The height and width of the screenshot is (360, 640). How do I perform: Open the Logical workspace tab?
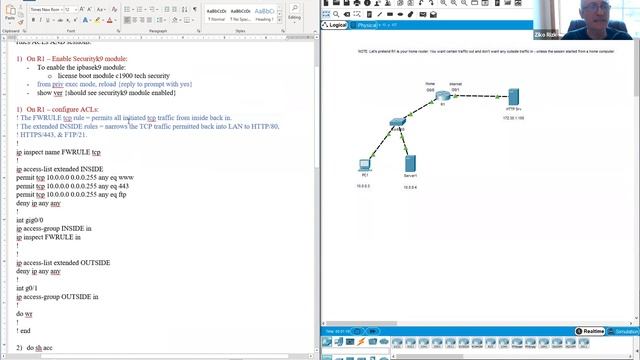(334, 25)
